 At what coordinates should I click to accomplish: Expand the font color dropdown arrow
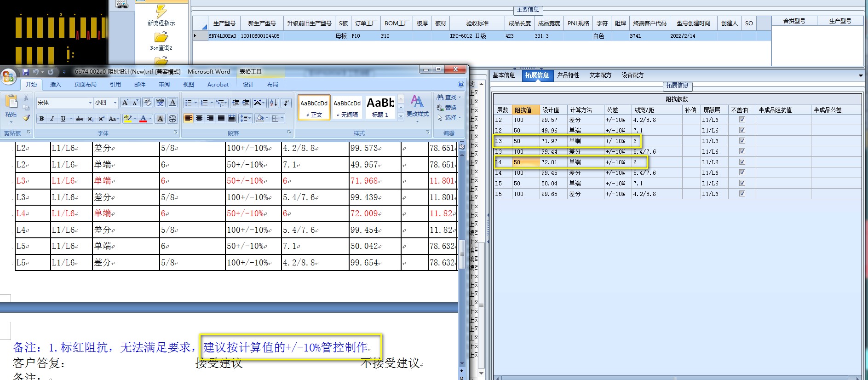pyautogui.click(x=150, y=119)
